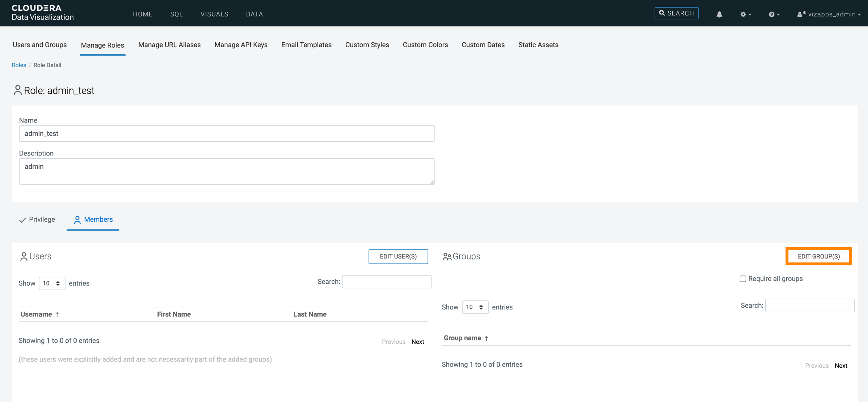Click the highlighted EDIT GROUP(S) button

[819, 256]
